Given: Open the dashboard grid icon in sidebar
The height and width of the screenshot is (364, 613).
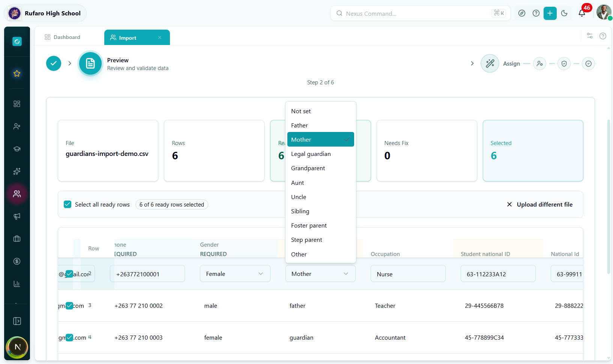Looking at the screenshot, I should (17, 104).
